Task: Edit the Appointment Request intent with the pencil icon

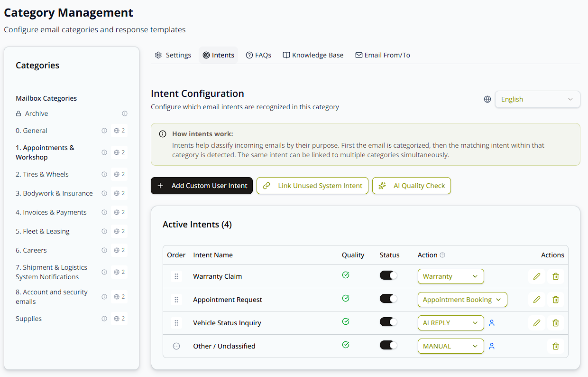Action: point(537,300)
